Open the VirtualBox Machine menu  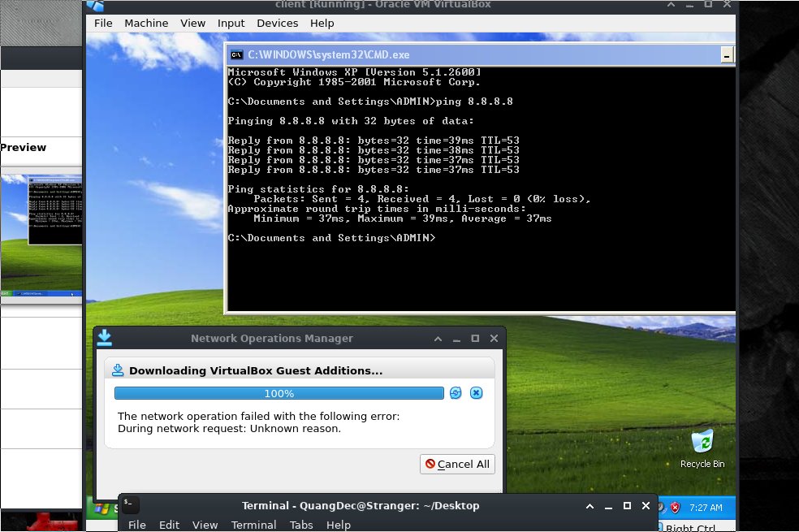coord(146,24)
